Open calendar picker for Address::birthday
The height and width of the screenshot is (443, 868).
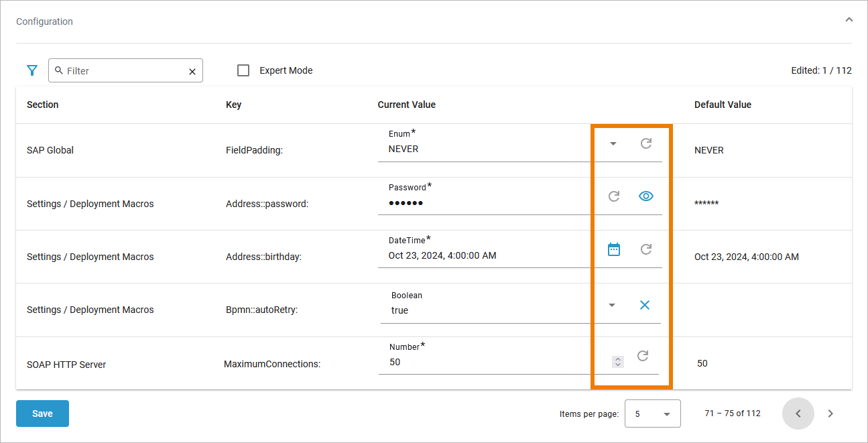[613, 249]
